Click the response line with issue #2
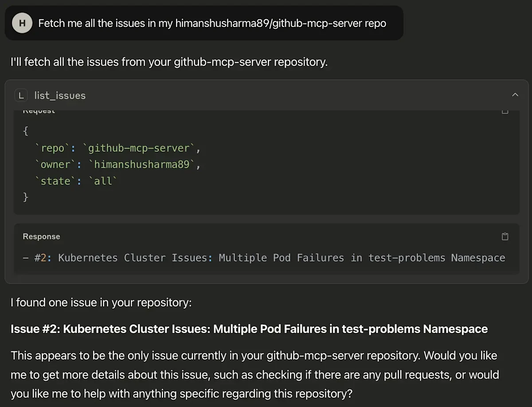532x407 pixels. (264, 258)
